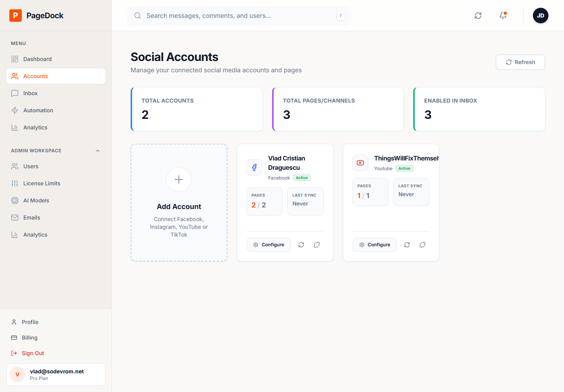Open Analytics under Admin Workspace
Image resolution: width=564 pixels, height=392 pixels.
[x=56, y=235]
